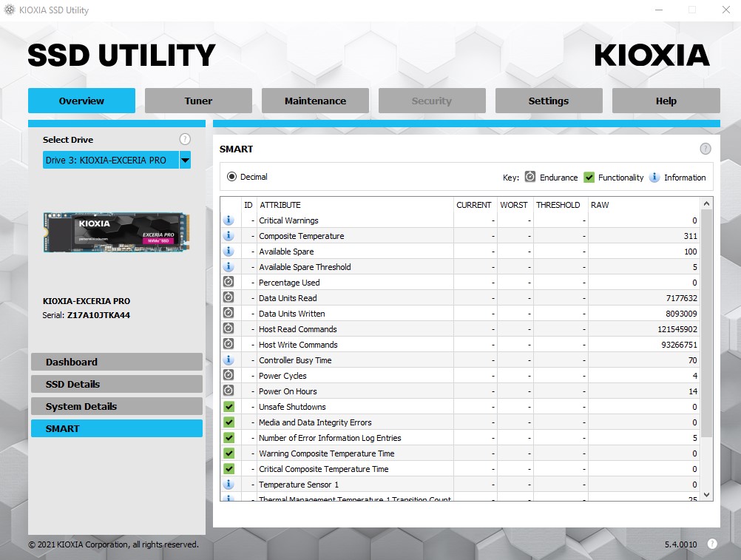This screenshot has width=741, height=560.
Task: Click endurance icon beside Host Read Commands
Action: pyautogui.click(x=229, y=329)
